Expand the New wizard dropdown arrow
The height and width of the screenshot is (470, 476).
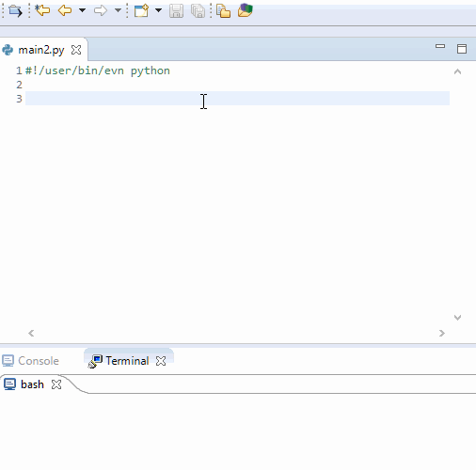click(x=159, y=10)
